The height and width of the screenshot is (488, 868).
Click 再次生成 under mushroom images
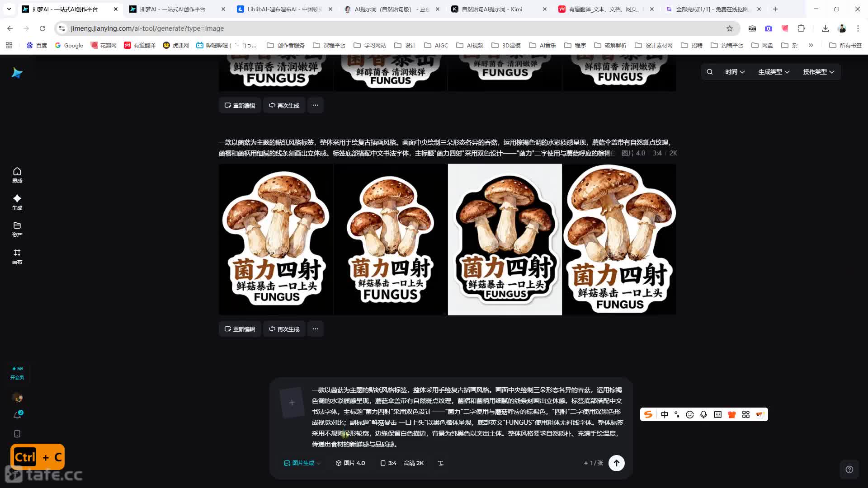(x=284, y=329)
